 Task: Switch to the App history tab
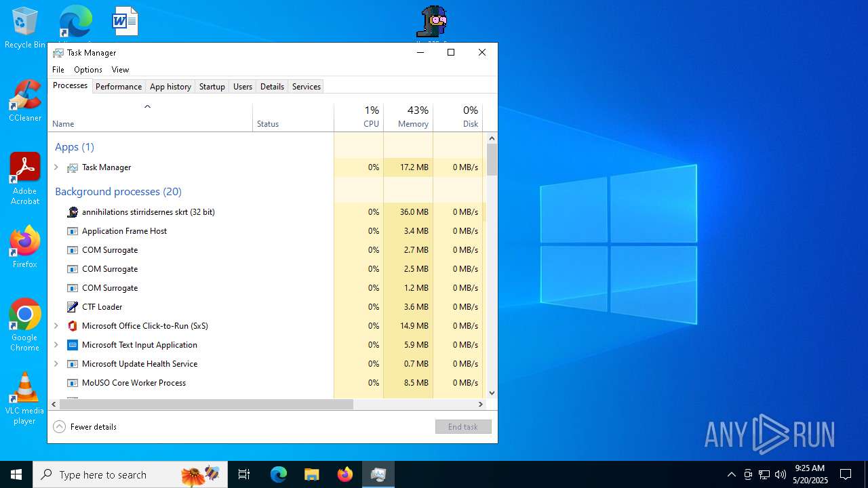click(170, 87)
